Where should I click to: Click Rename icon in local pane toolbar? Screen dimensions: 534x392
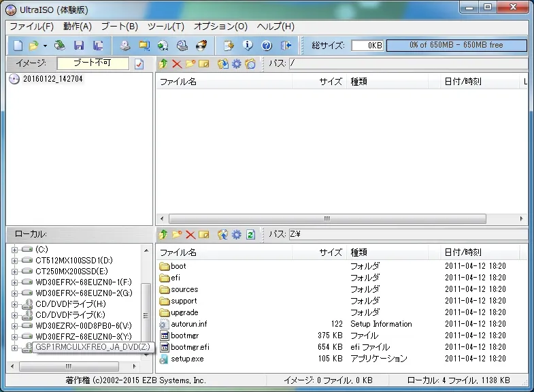pyautogui.click(x=203, y=234)
